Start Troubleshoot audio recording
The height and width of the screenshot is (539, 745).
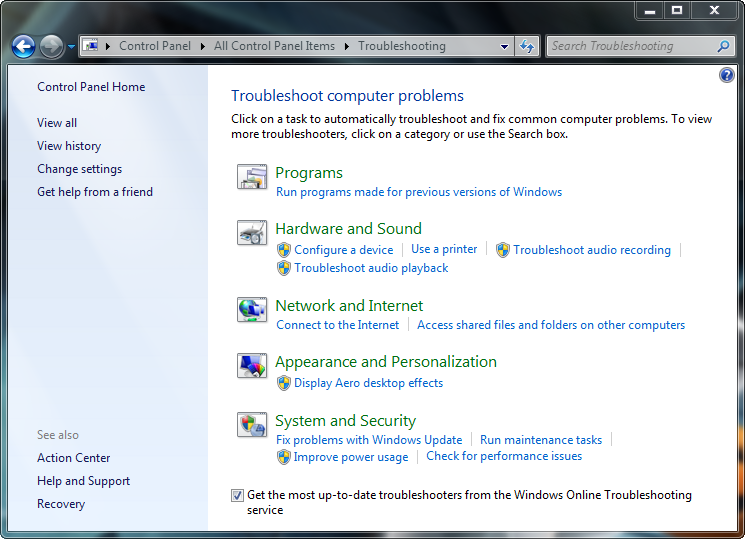coord(592,250)
